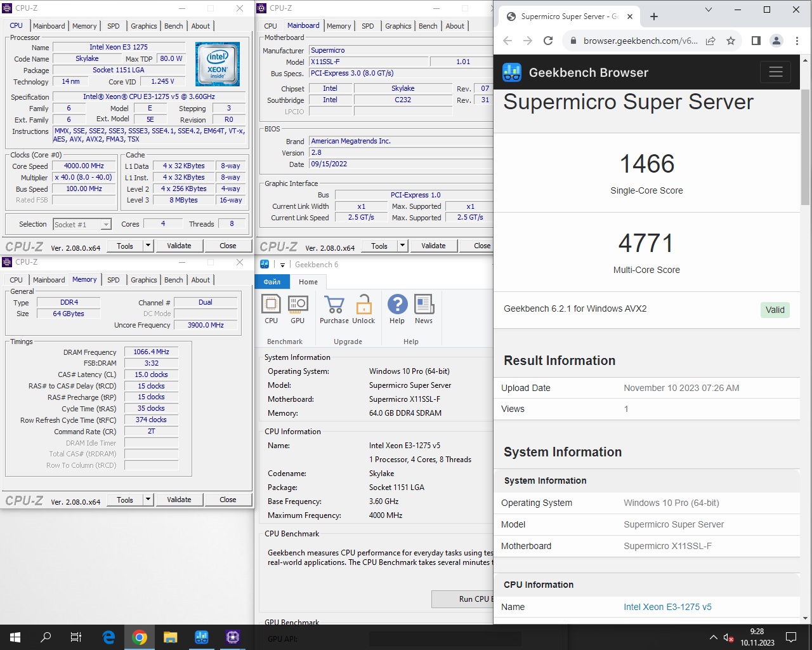Open Tools dropdown arrow in Memory window

point(148,500)
